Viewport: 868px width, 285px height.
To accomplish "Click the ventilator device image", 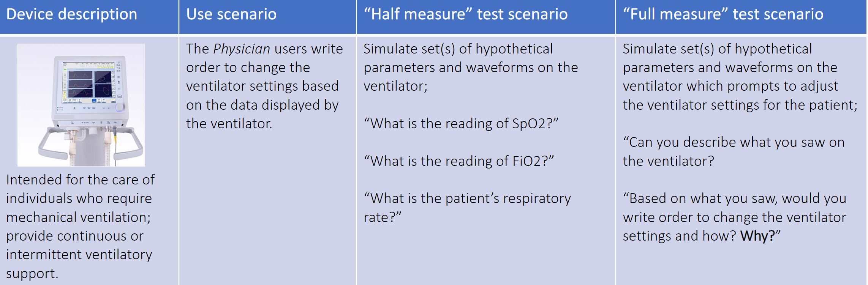I will pos(81,105).
